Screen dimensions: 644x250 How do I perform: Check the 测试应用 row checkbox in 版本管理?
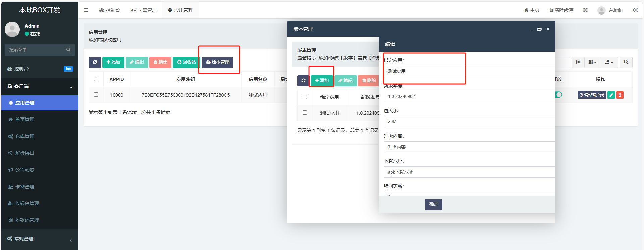coord(305,112)
